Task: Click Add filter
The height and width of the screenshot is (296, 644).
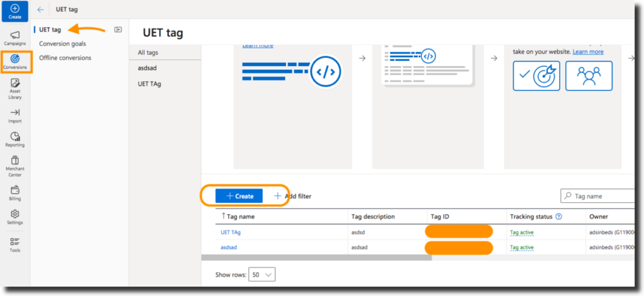Action: click(292, 196)
